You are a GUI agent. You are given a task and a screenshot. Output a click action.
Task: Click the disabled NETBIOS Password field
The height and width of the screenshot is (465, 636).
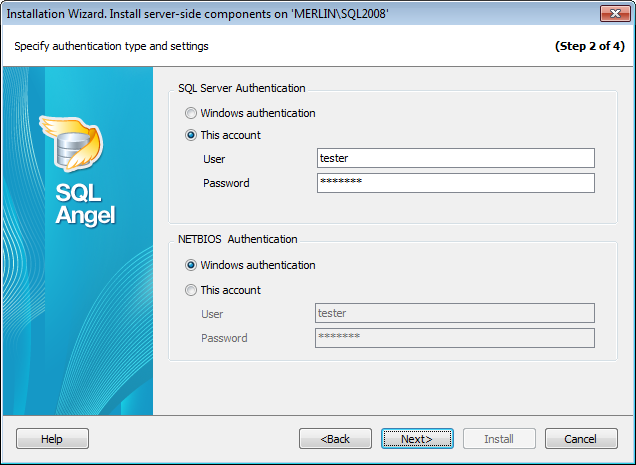(x=455, y=338)
